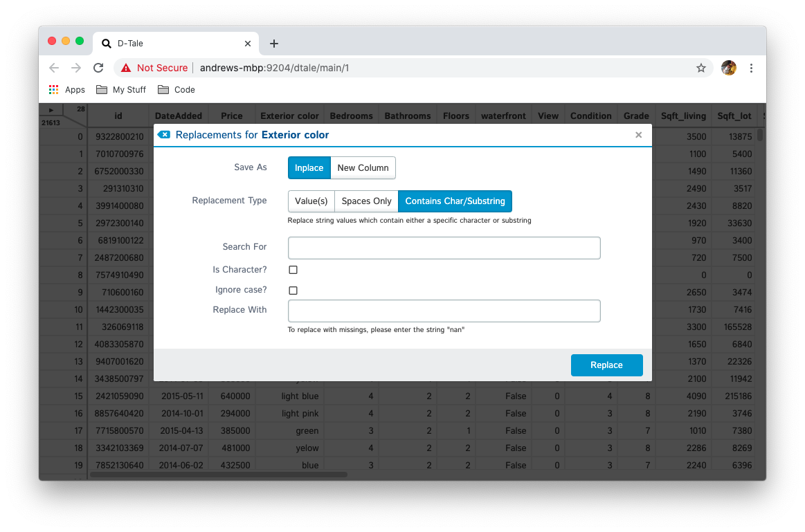This screenshot has width=805, height=532.
Task: Click the browser forward arrow
Action: 76,68
